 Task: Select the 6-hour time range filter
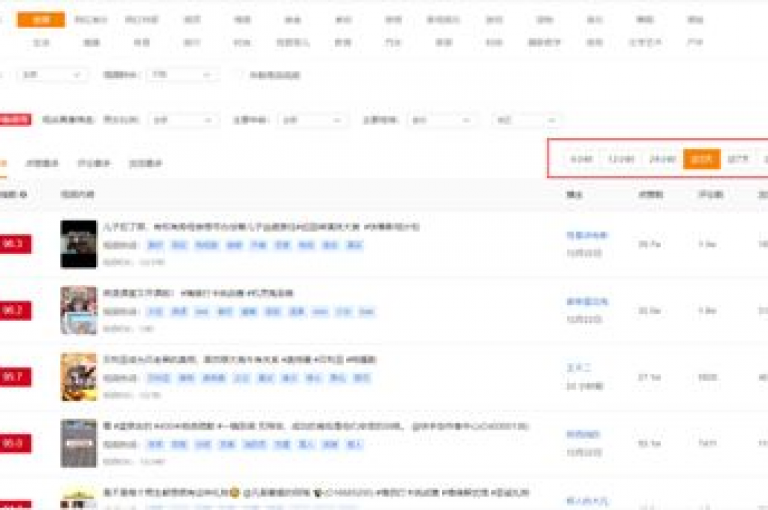coord(581,159)
